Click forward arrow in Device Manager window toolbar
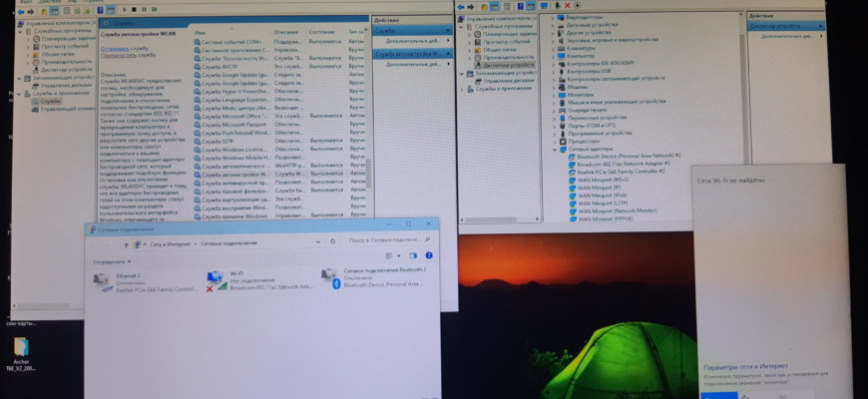 [x=471, y=6]
